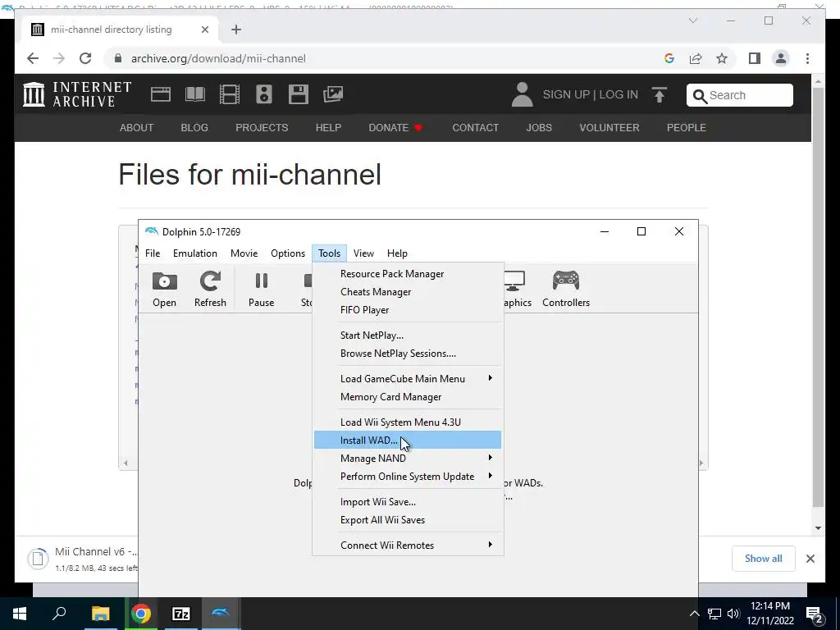
Task: Open a new Chrome tab
Action: [236, 30]
